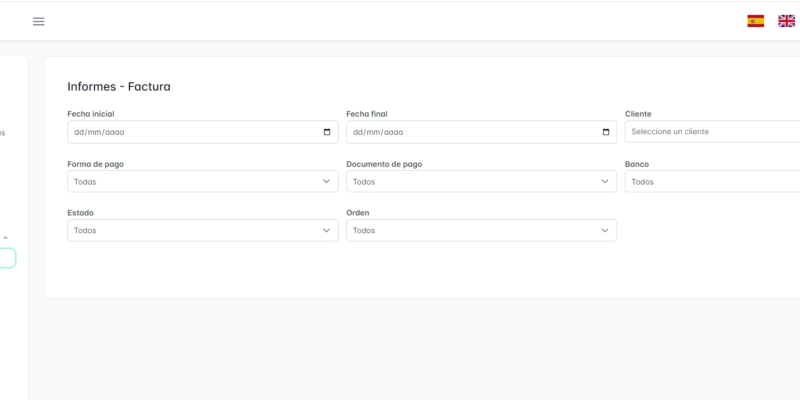Viewport: 800px width, 400px height.
Task: Expand the Documento de pago dropdown
Action: click(x=481, y=181)
